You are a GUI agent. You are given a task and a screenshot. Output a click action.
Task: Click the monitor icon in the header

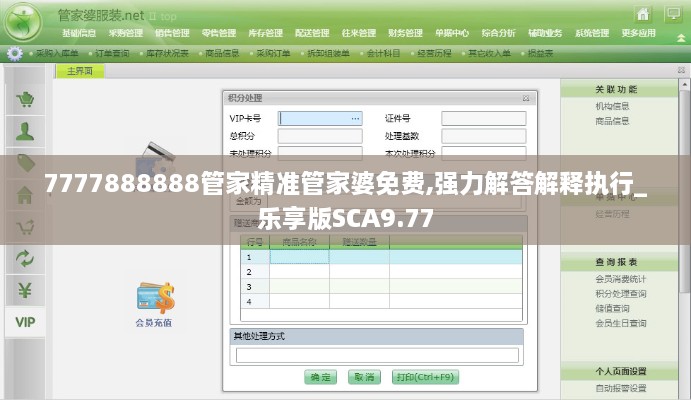pos(673,14)
